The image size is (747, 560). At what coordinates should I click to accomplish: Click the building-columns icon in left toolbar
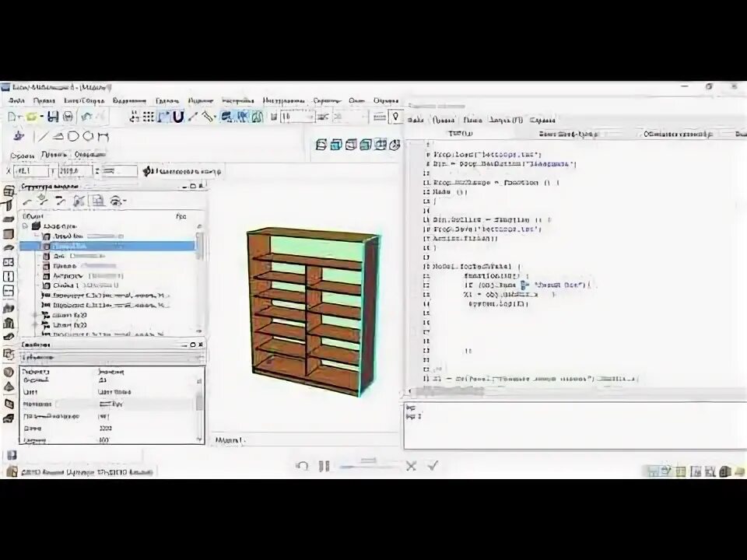[x=9, y=323]
